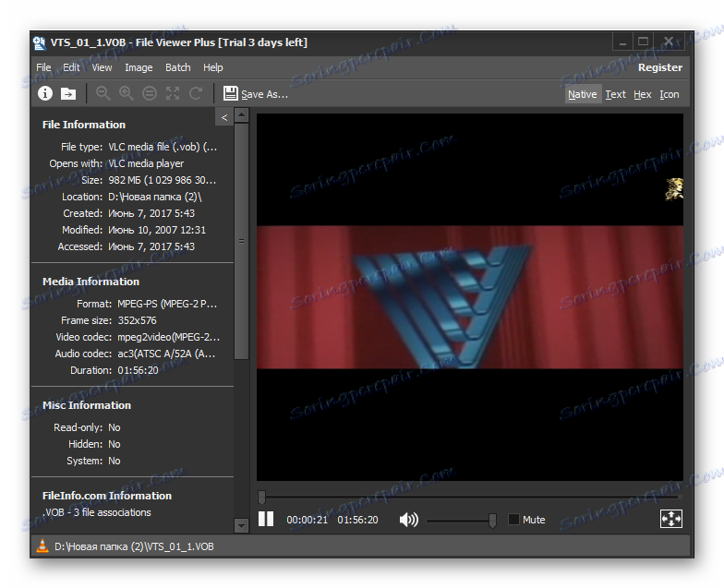
Task: Click the zoom out magnifier icon
Action: [x=103, y=94]
